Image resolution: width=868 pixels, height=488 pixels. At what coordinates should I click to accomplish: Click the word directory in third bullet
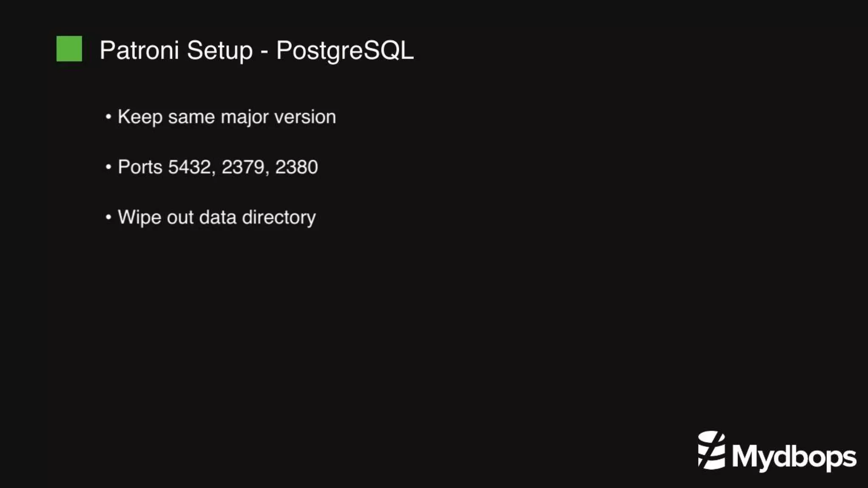[x=279, y=218]
